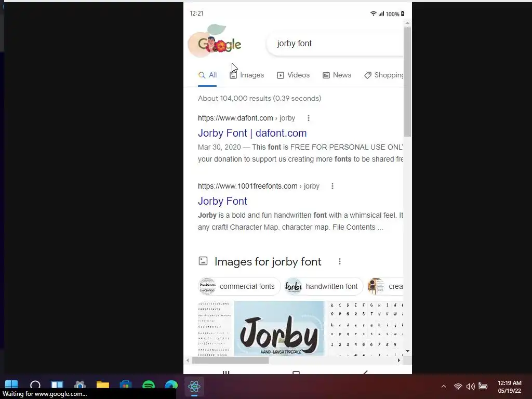Click the Images section picture icon

tap(203, 261)
